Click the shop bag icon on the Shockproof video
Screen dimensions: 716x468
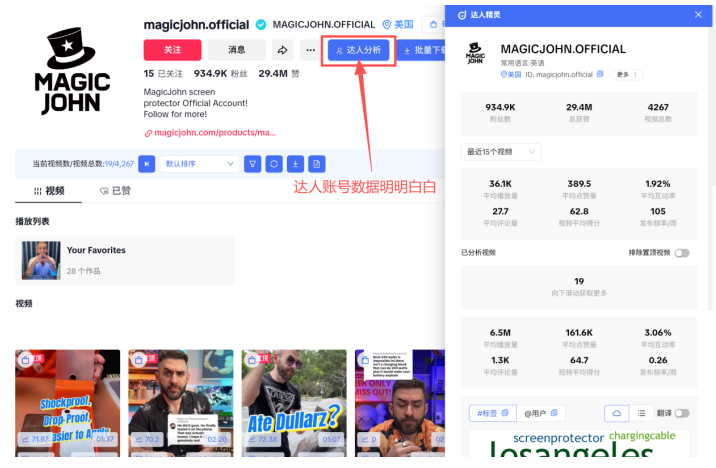coord(26,360)
